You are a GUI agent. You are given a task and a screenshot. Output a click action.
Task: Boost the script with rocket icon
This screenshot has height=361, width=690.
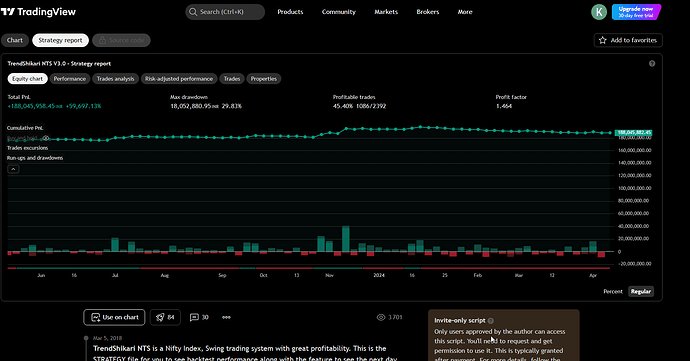[165, 317]
